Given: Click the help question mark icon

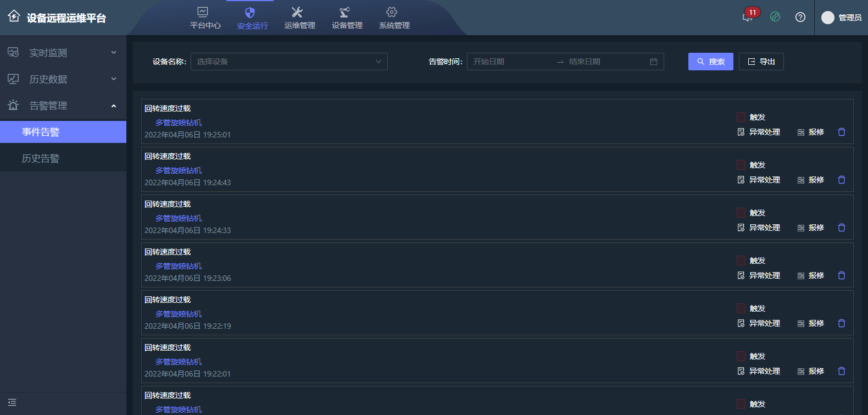Looking at the screenshot, I should 800,17.
